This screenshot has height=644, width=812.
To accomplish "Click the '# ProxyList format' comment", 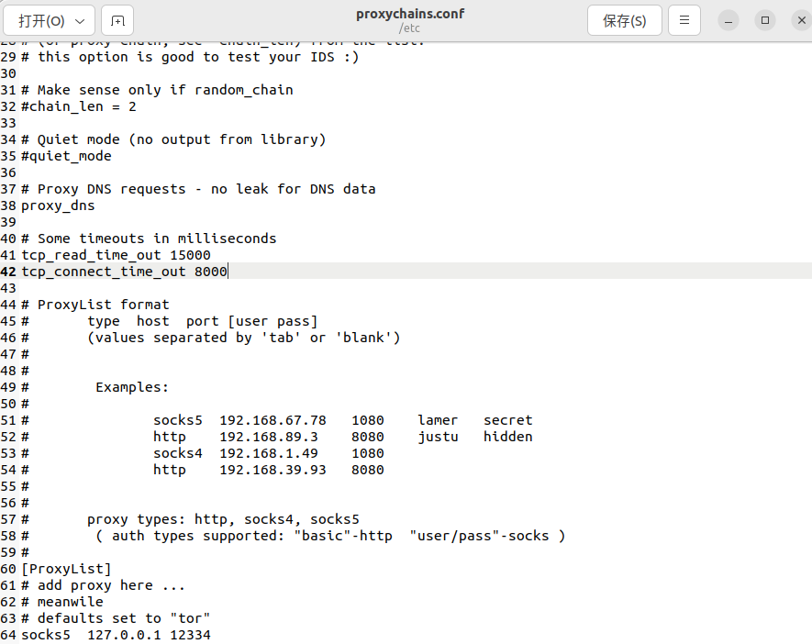I will (95, 305).
